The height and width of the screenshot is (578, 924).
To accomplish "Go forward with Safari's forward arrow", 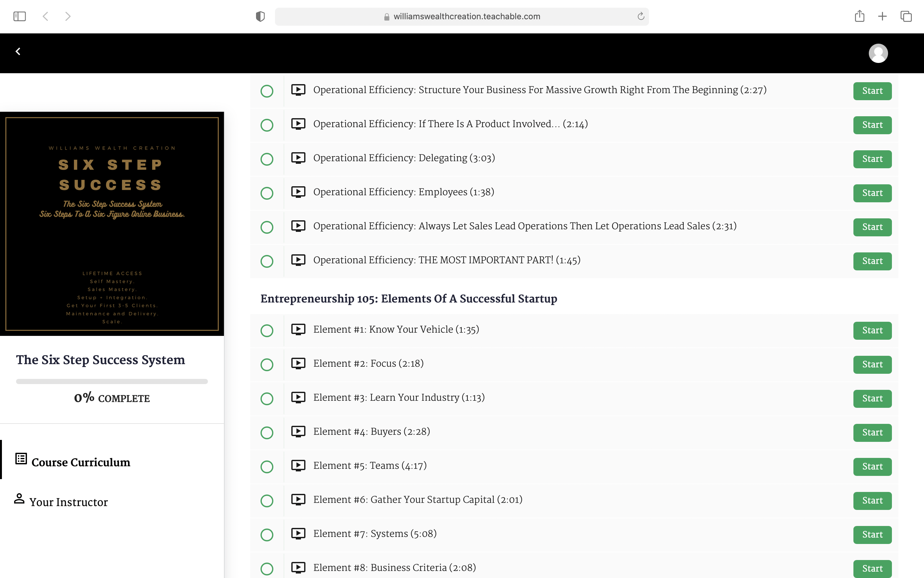I will [68, 16].
